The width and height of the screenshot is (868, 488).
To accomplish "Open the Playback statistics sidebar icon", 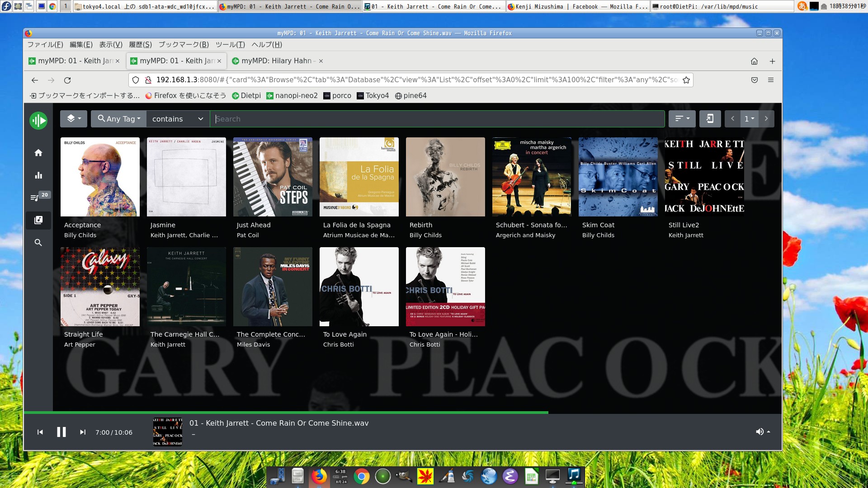I will click(38, 175).
